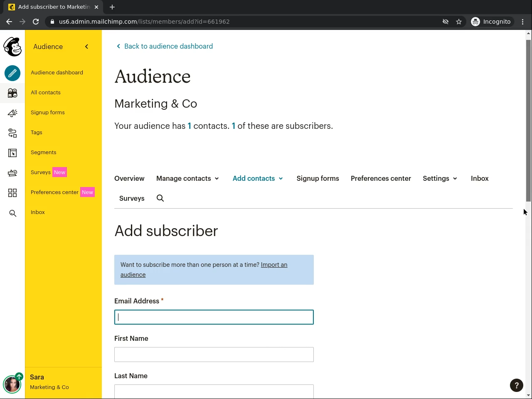
Task: Click the First Name text field
Action: [x=214, y=355]
